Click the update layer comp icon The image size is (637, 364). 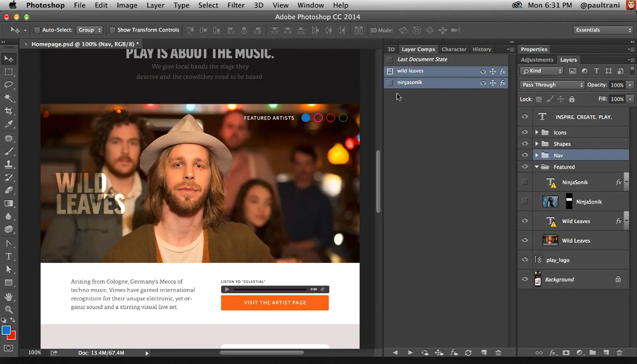468,353
